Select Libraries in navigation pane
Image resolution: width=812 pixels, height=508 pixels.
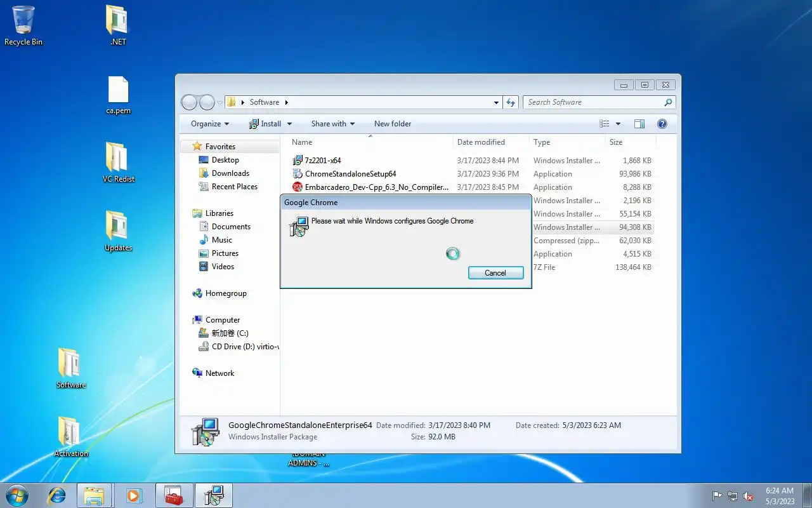219,213
